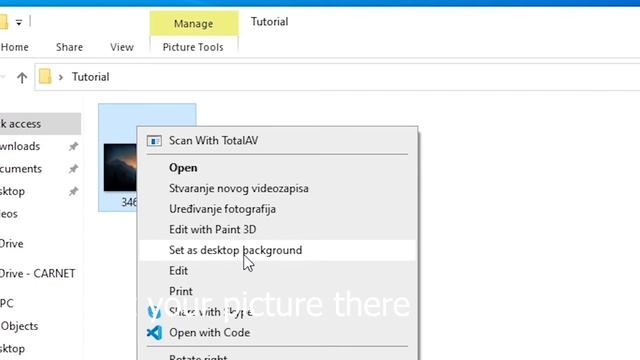
Task: Choose Edit with Paint 3D
Action: (x=278, y=229)
